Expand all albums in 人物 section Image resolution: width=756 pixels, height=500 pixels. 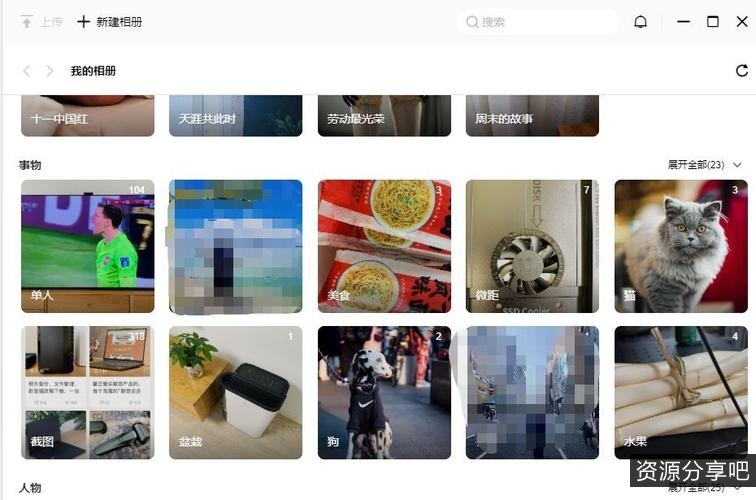click(696, 488)
